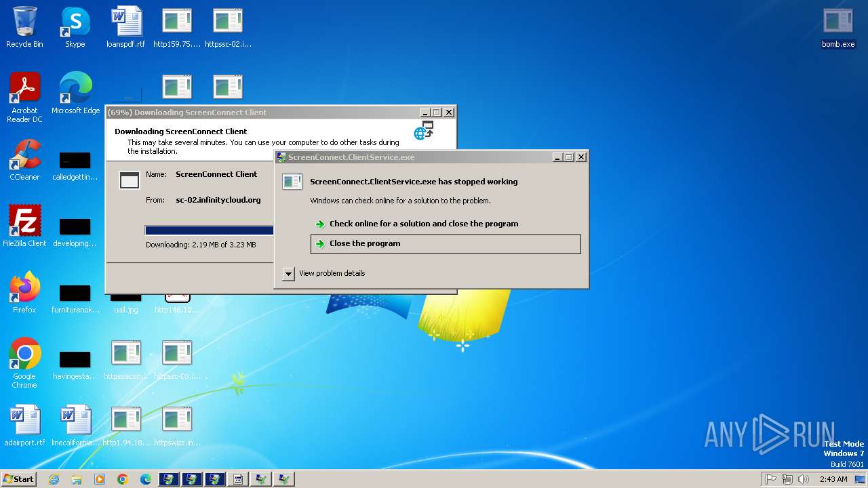Click the ScreenConnect Client application icon in downloader
The width and height of the screenshot is (868, 488).
click(x=130, y=180)
